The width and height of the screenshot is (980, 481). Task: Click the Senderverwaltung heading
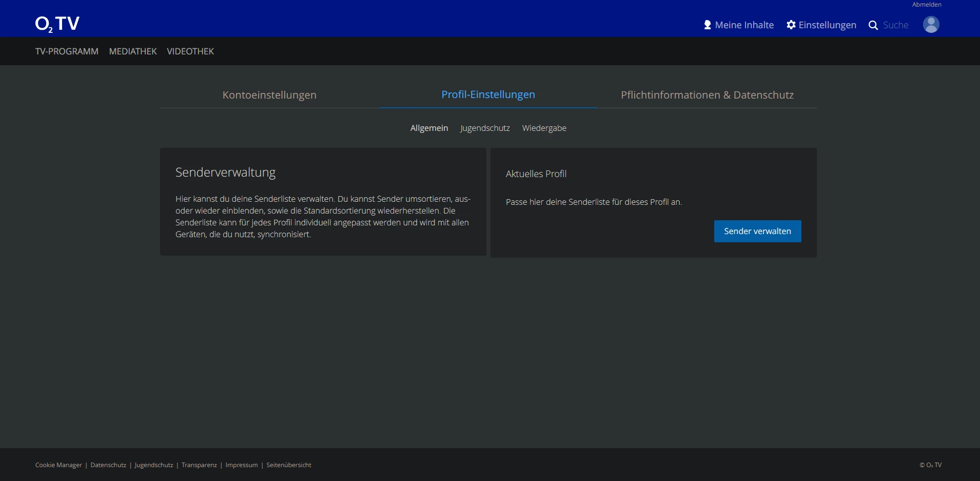(225, 172)
